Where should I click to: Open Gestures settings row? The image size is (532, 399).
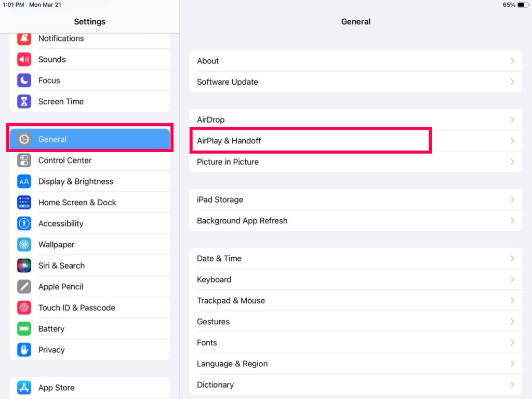pyautogui.click(x=355, y=322)
